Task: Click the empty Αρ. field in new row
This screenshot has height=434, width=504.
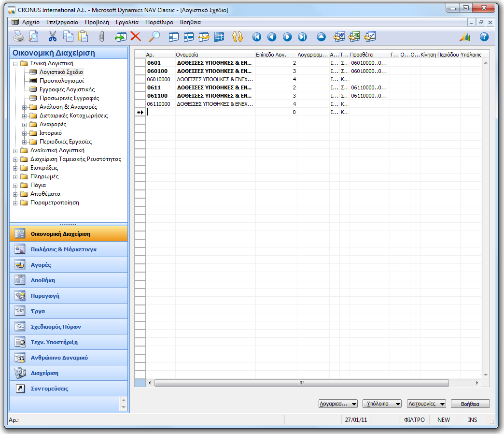Action: pyautogui.click(x=160, y=112)
